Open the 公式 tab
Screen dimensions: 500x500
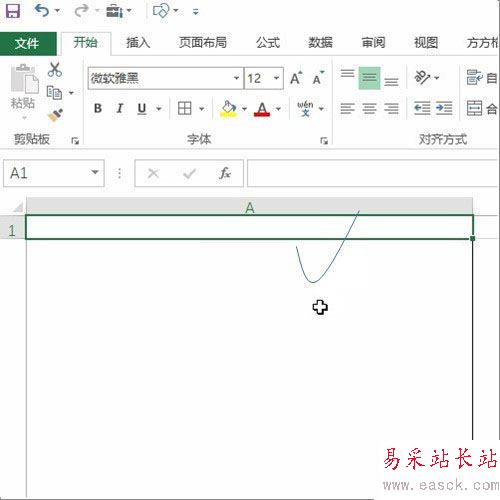268,43
